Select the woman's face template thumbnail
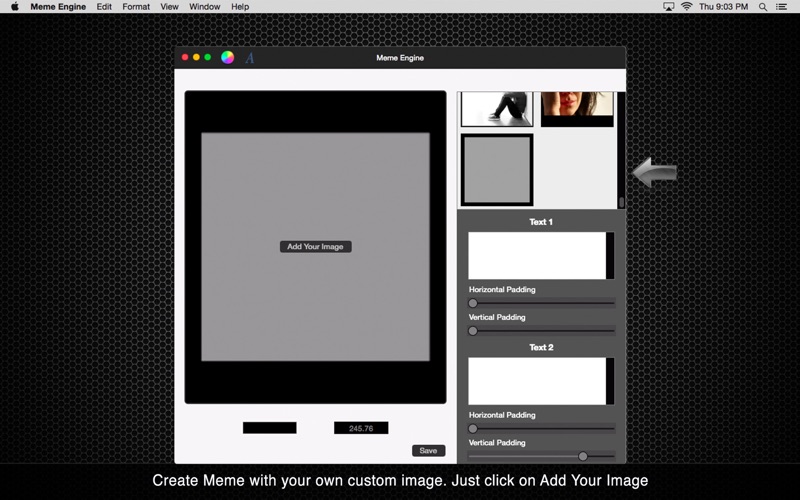The height and width of the screenshot is (500, 800). (577, 109)
